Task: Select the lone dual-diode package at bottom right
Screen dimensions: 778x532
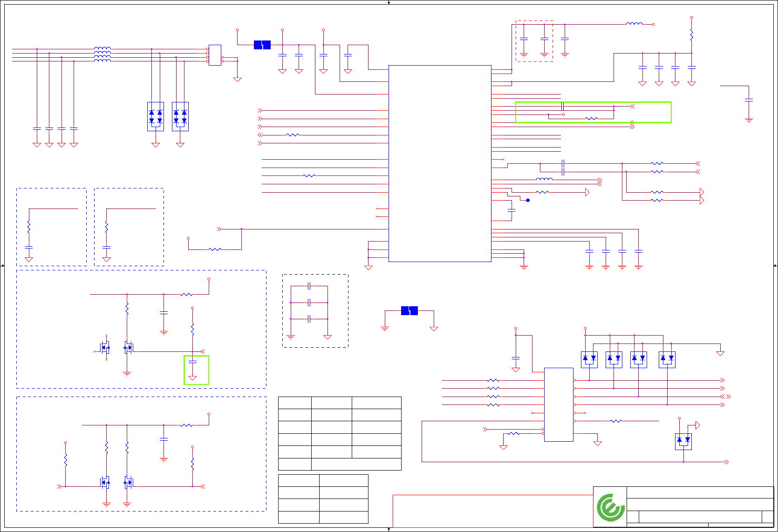Action: [x=683, y=441]
